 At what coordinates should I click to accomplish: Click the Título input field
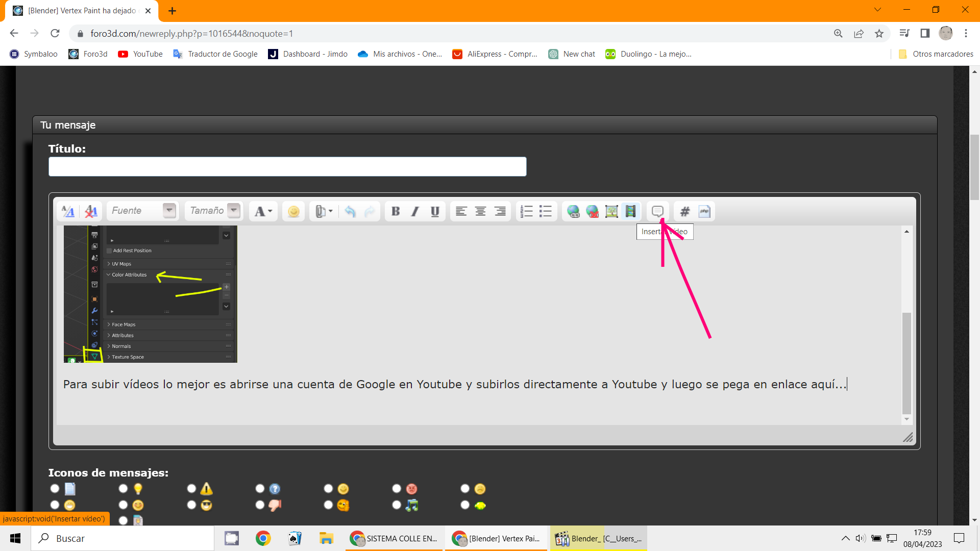click(287, 167)
